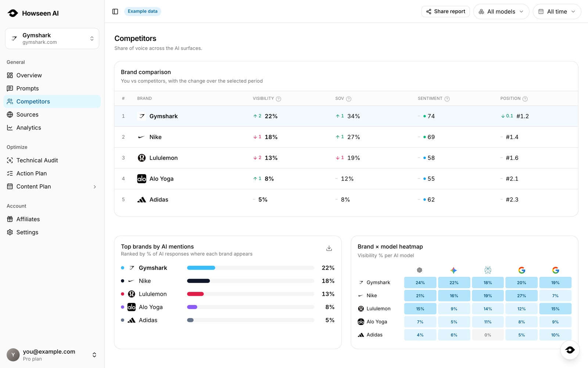Click the Share report button
Screen dimensions: 588x368
click(445, 11)
